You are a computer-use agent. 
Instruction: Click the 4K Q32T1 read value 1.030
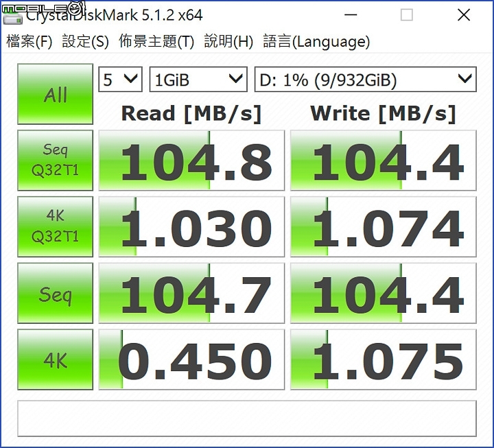click(x=191, y=227)
